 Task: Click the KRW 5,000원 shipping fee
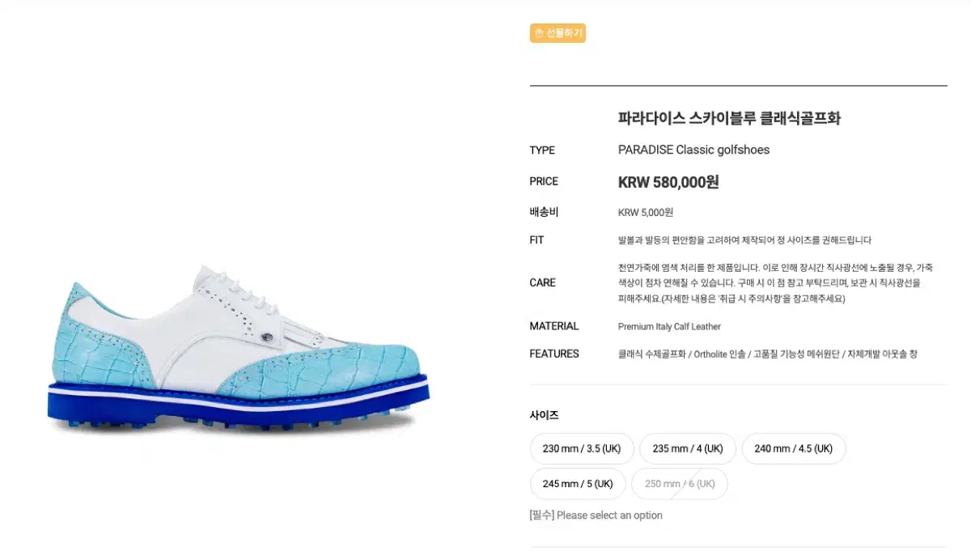646,213
